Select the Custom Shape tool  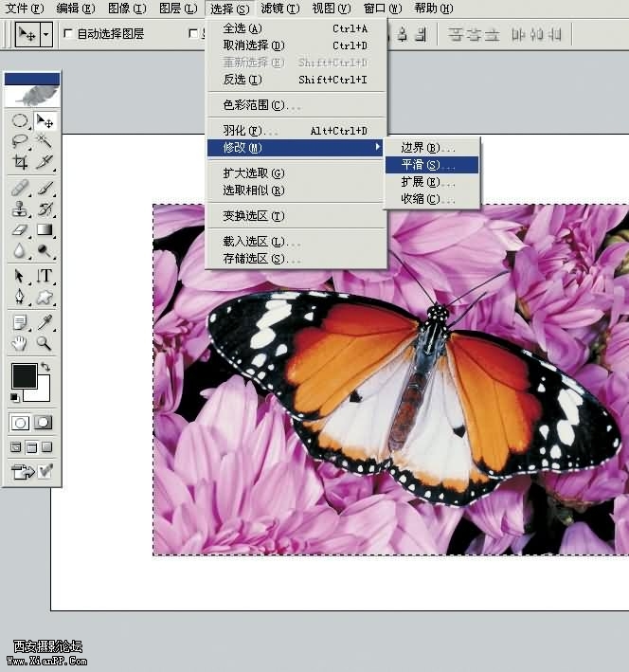[x=45, y=297]
